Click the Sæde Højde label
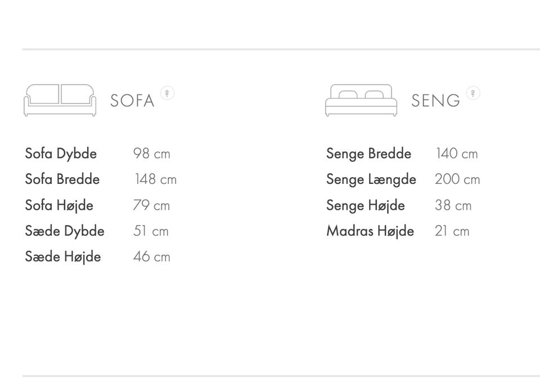The height and width of the screenshot is (392, 540). pyautogui.click(x=63, y=257)
